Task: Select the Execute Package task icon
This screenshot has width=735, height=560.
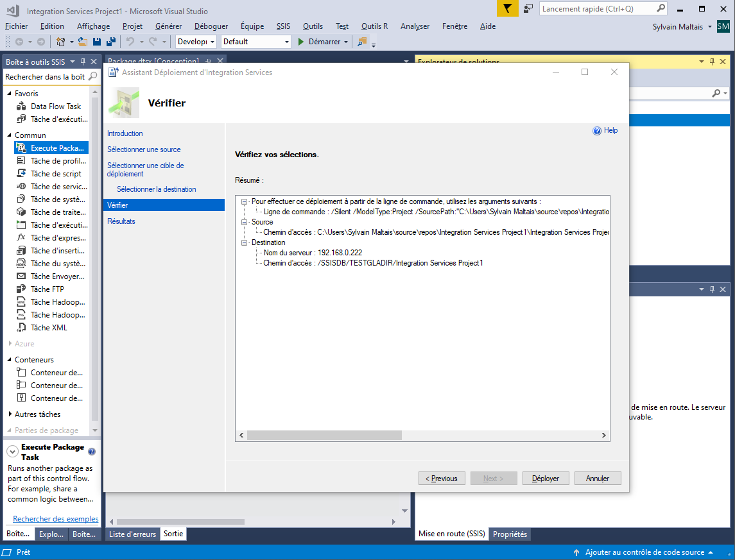Action: coord(21,148)
